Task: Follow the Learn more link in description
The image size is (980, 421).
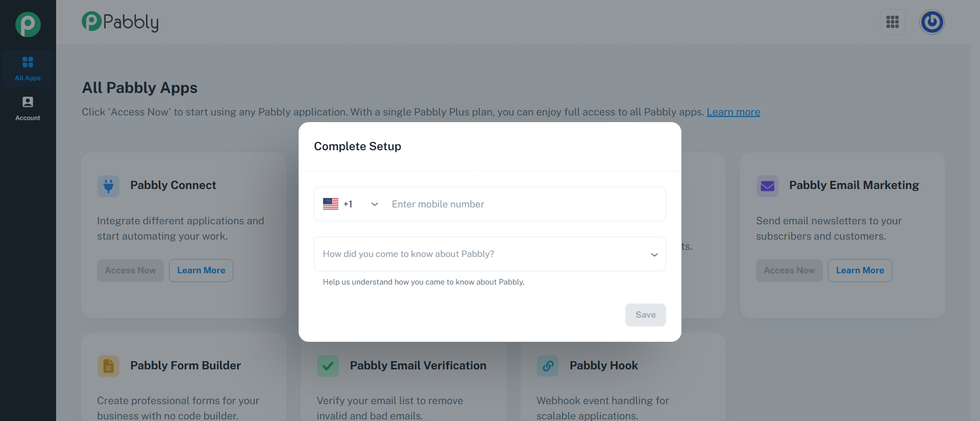Action: click(733, 112)
